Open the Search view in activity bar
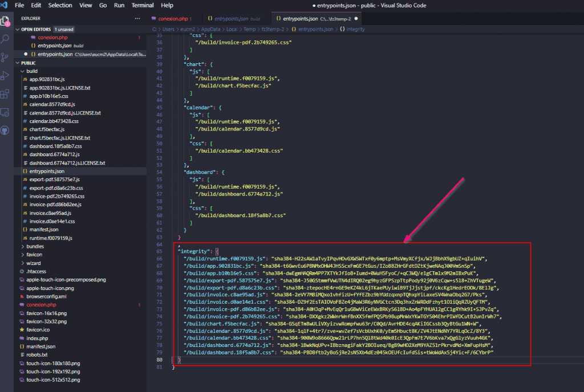Image resolution: width=584 pixels, height=392 pixels. 5,39
